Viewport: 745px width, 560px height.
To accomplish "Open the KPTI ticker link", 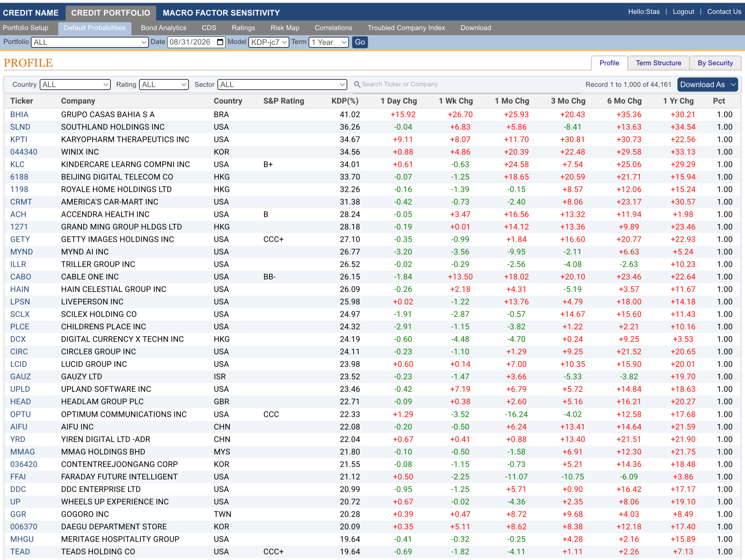I will click(19, 139).
